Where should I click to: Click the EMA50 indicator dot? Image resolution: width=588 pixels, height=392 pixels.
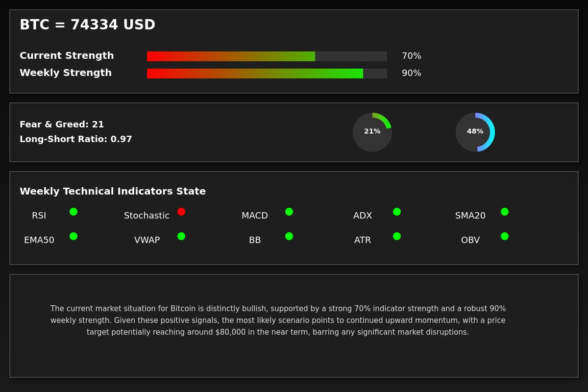tap(73, 236)
